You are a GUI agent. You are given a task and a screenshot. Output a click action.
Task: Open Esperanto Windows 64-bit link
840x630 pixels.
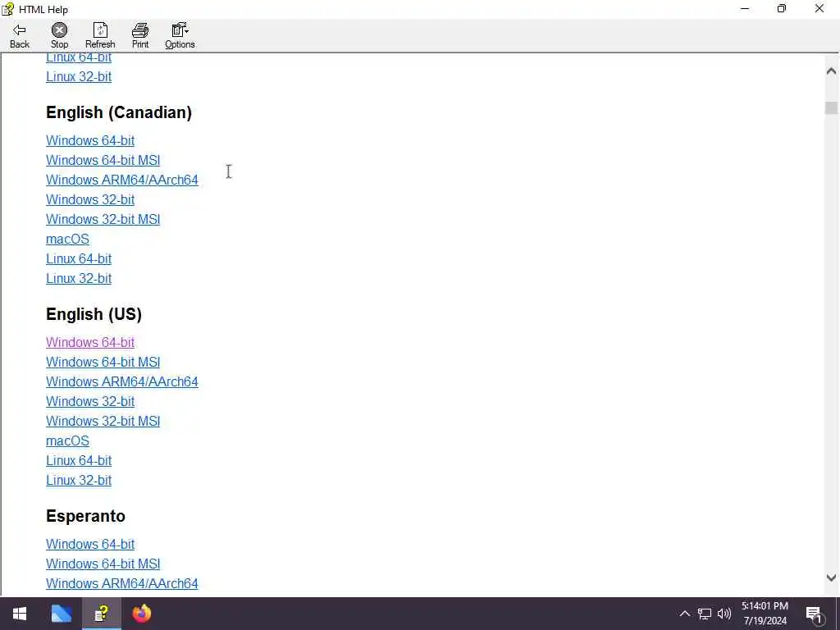pos(90,545)
